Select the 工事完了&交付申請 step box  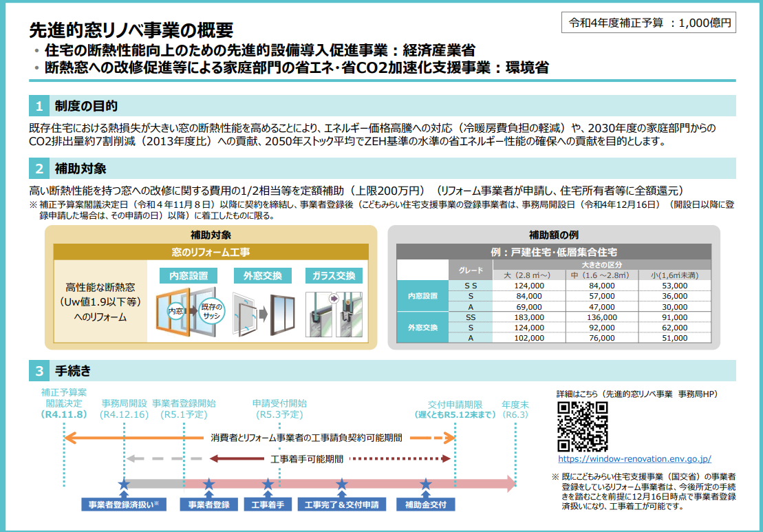point(342,504)
